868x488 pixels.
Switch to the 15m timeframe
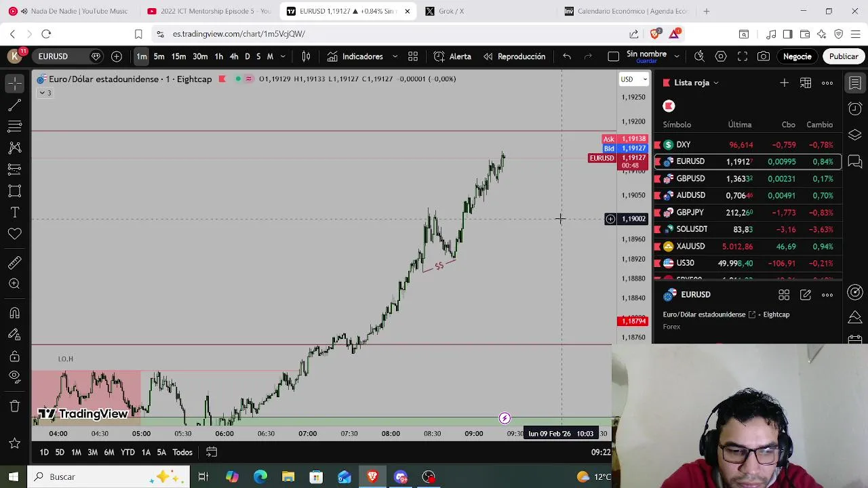click(x=178, y=56)
